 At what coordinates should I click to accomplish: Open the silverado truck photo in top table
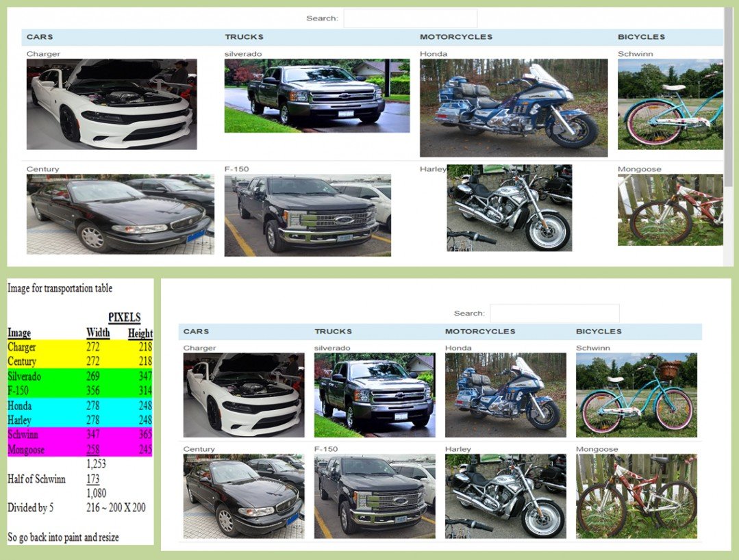pos(317,96)
